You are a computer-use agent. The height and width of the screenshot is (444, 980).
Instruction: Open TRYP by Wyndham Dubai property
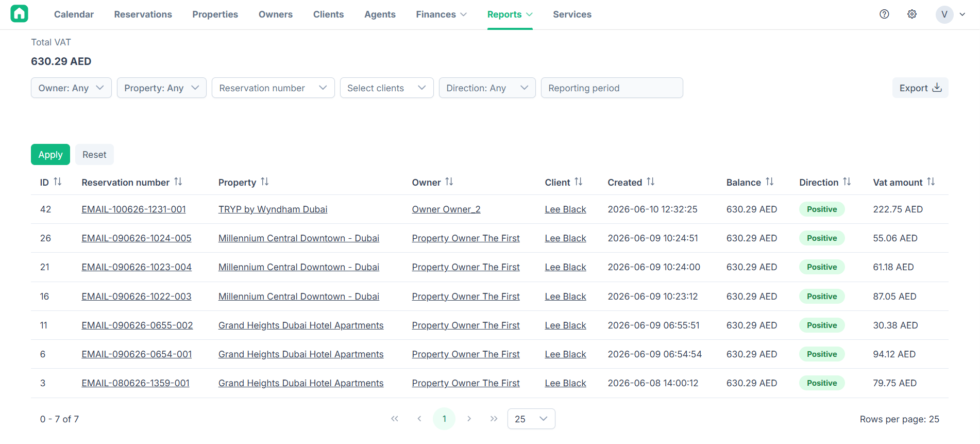pos(273,209)
